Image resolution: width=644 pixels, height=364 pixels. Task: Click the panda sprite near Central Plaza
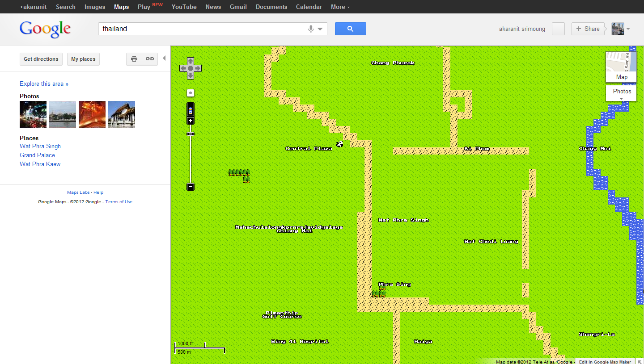(339, 144)
